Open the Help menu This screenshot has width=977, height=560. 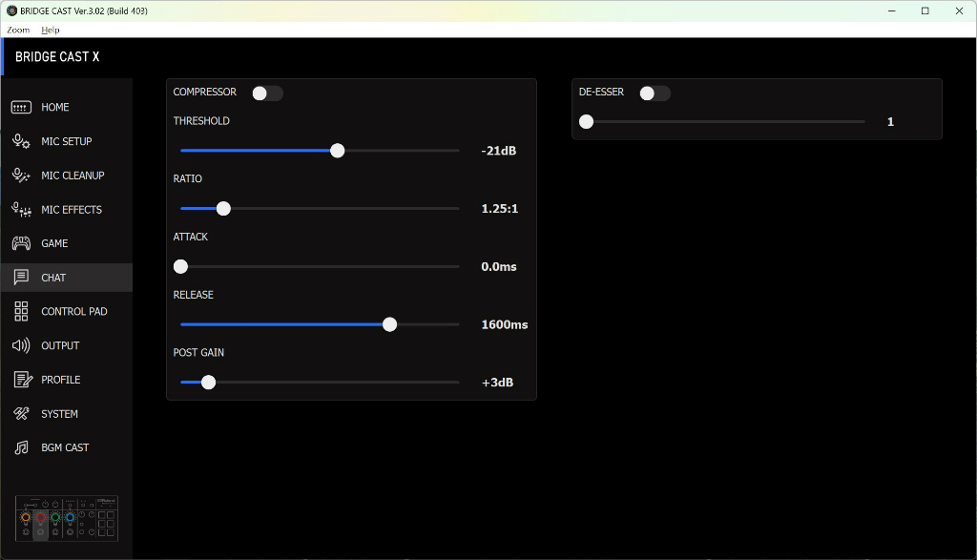[50, 30]
